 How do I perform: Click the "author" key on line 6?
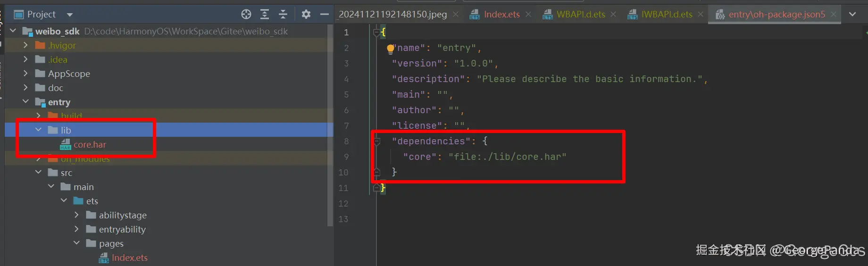[414, 110]
